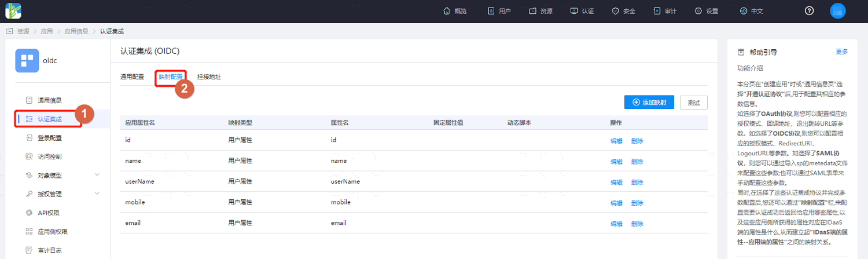Expand the 授权管理 chevron

pyautogui.click(x=97, y=194)
